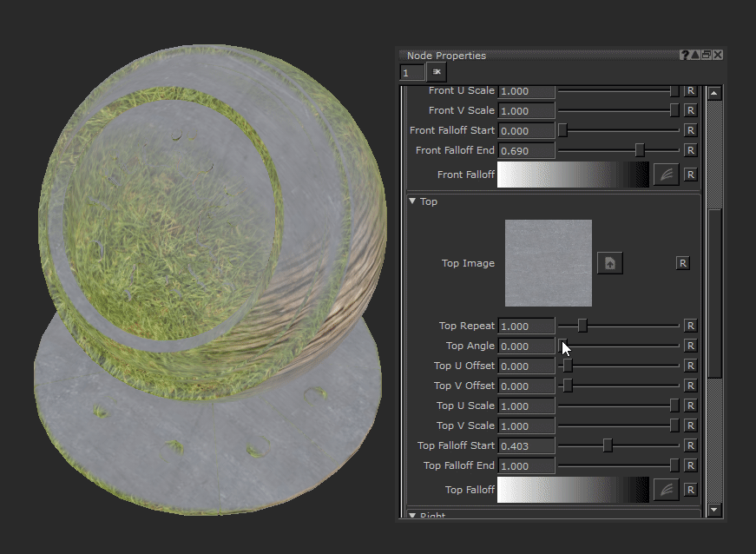
Task: Collapse the Top section
Action: tap(412, 201)
